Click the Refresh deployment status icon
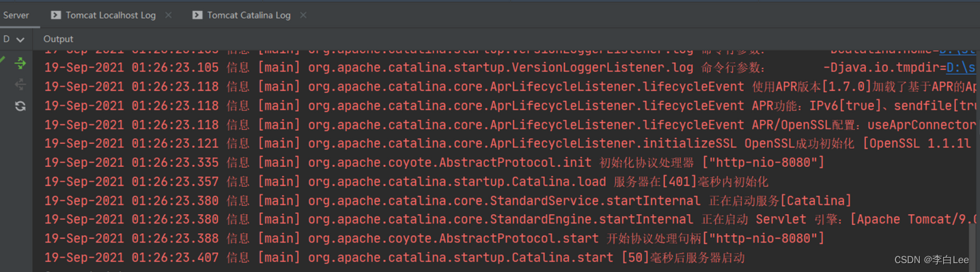 (20, 106)
